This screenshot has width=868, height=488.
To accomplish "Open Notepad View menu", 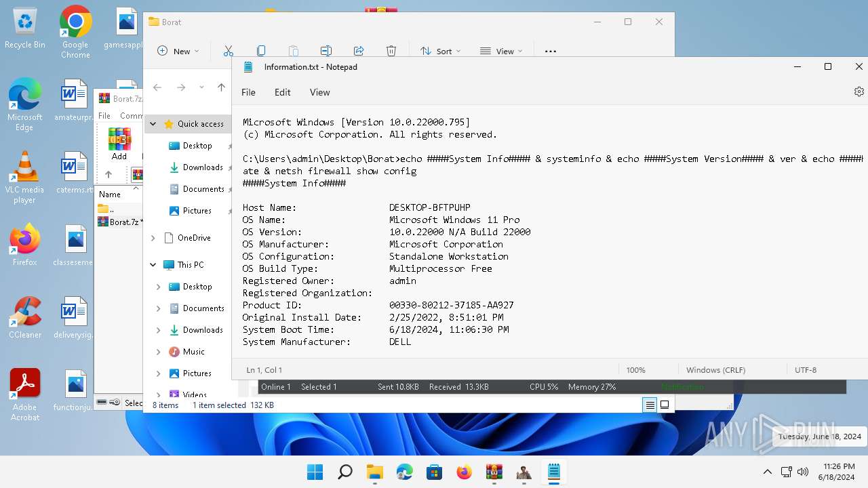I will (x=319, y=92).
